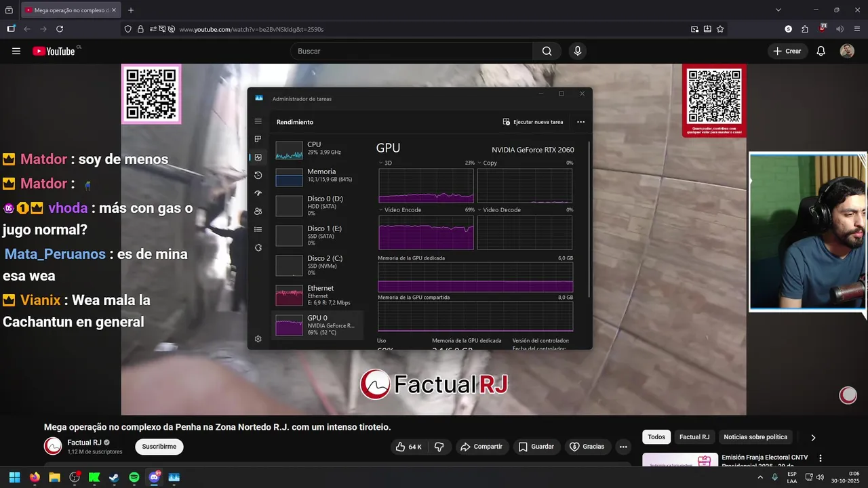Open Users icon in Task Manager sidebar
Image resolution: width=868 pixels, height=488 pixels.
tap(258, 211)
